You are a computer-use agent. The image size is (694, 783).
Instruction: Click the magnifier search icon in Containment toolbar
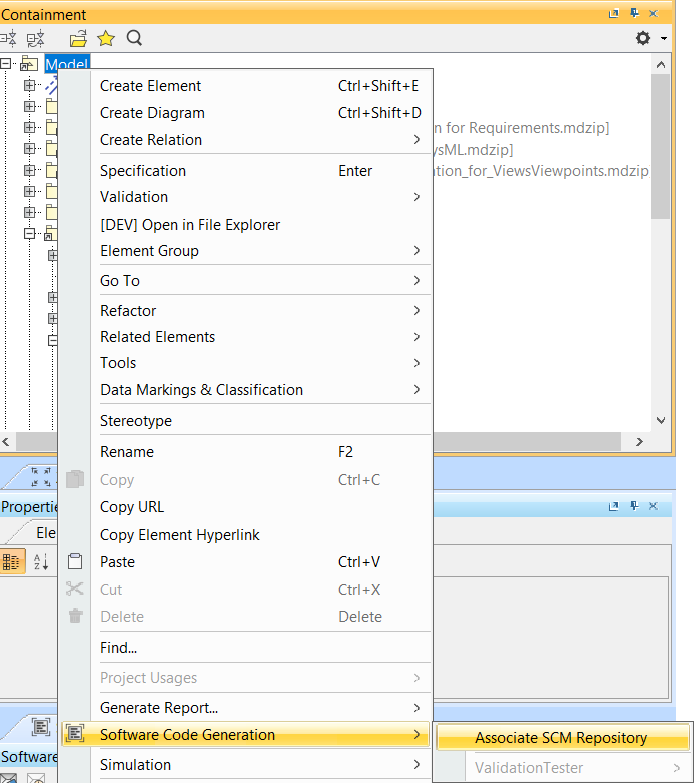134,38
